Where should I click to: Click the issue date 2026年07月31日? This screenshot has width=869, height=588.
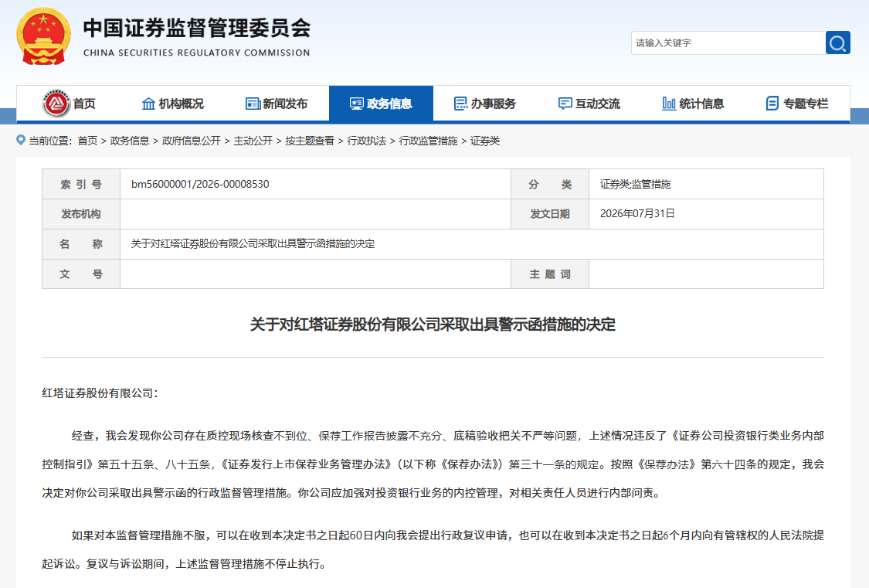[x=637, y=213]
